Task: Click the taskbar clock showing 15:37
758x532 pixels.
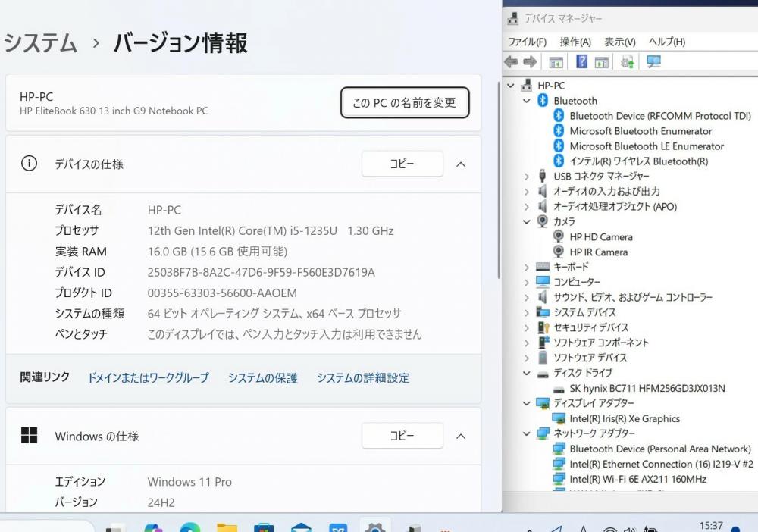Action: pyautogui.click(x=711, y=526)
